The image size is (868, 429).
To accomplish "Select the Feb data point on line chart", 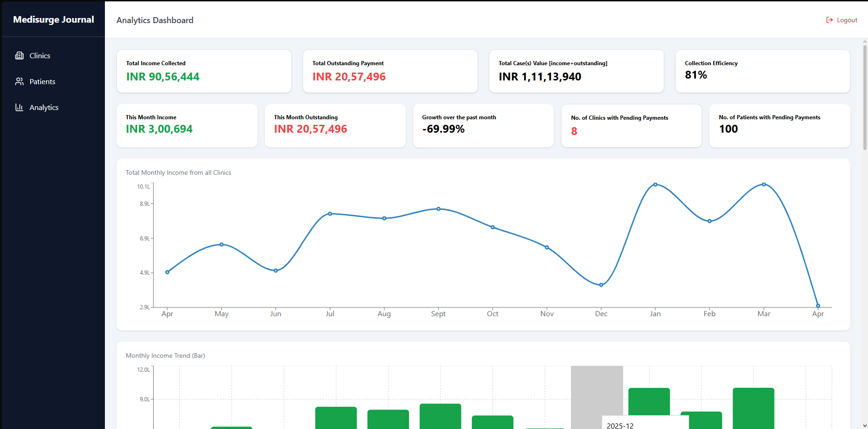I will point(709,221).
